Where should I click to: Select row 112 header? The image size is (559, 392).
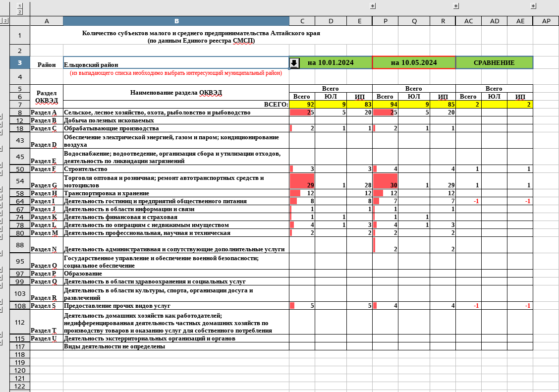click(20, 322)
